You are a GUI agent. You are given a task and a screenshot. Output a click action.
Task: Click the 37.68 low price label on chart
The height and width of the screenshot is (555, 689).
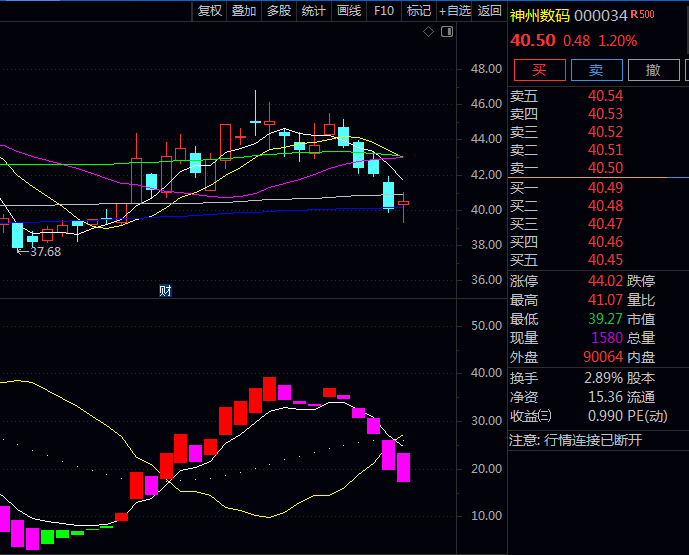pyautogui.click(x=44, y=252)
